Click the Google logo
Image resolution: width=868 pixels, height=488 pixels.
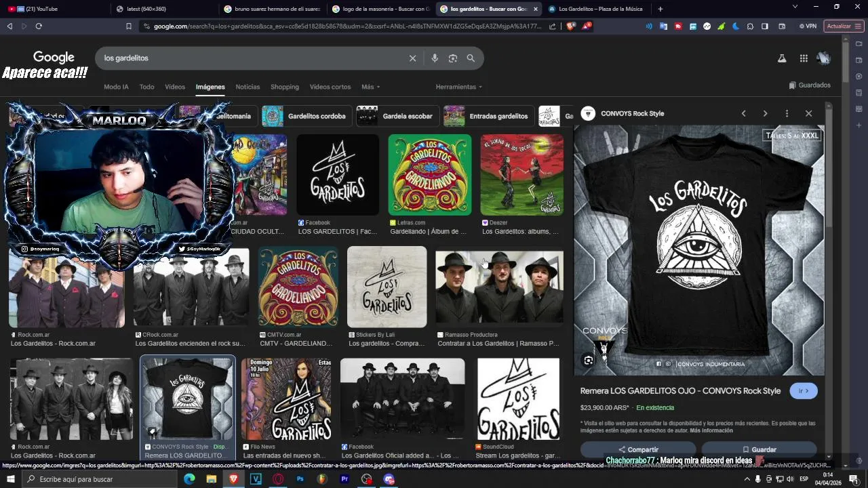(x=54, y=58)
